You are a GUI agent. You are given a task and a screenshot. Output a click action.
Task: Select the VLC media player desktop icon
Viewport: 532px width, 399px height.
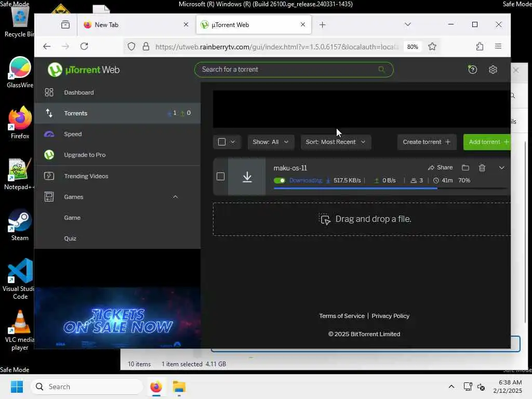[19, 330]
